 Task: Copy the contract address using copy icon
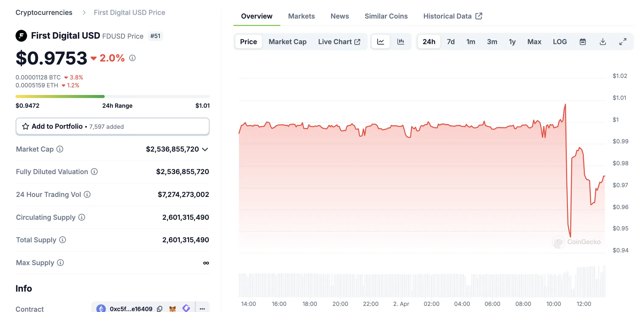tap(159, 308)
